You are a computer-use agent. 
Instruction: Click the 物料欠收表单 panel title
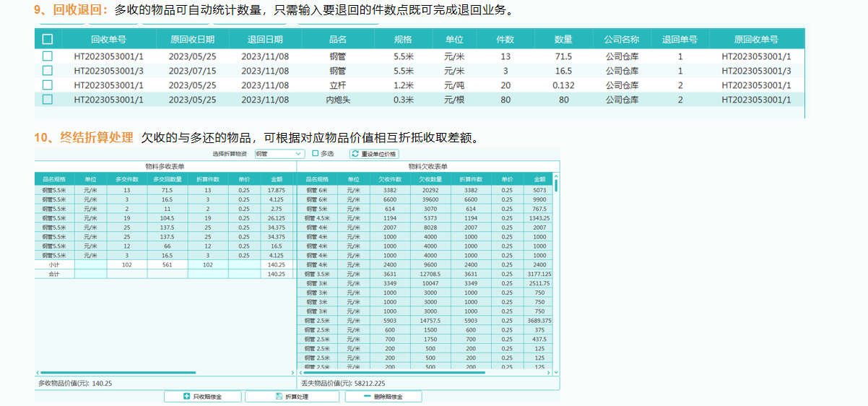coord(428,166)
